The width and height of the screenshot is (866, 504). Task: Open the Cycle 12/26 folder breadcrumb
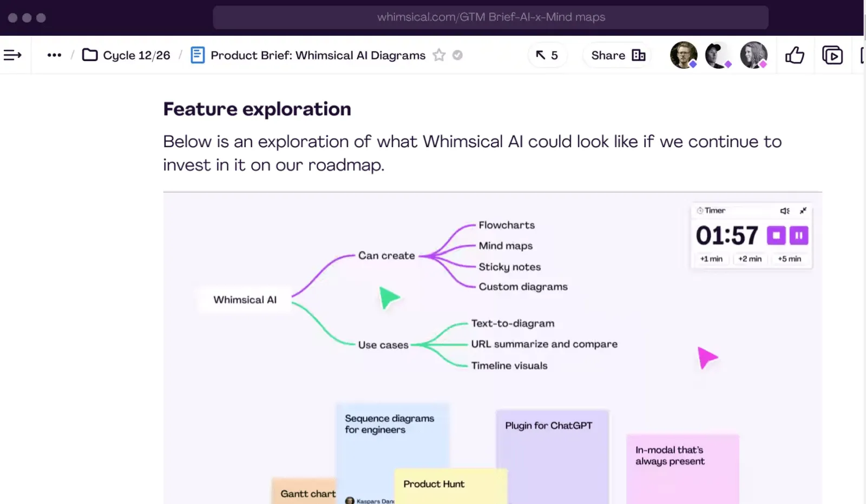coord(126,55)
